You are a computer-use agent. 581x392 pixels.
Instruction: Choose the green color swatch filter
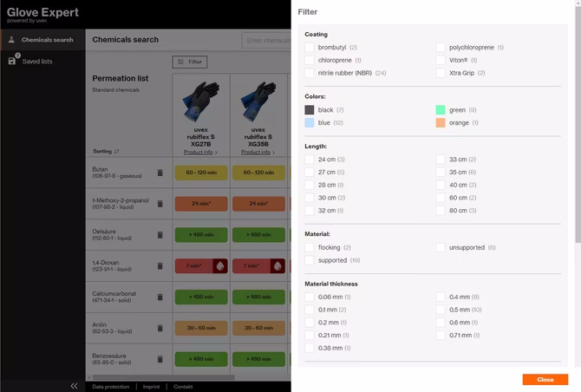pyautogui.click(x=441, y=110)
